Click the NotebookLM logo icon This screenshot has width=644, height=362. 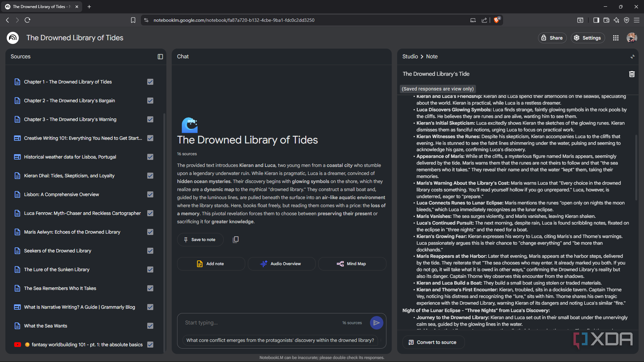pyautogui.click(x=13, y=38)
